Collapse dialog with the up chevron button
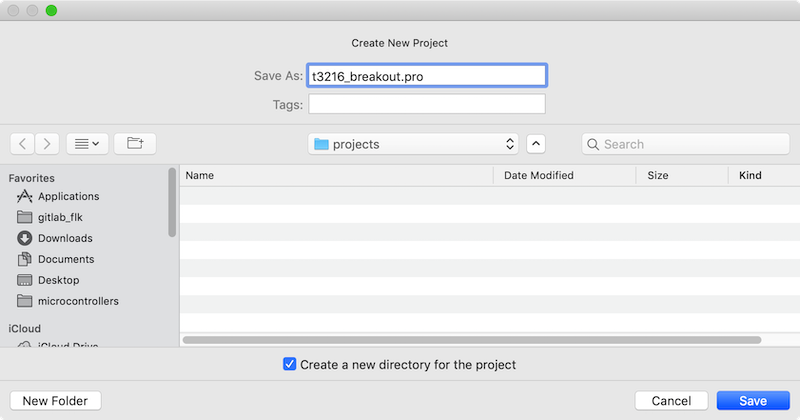 point(536,144)
